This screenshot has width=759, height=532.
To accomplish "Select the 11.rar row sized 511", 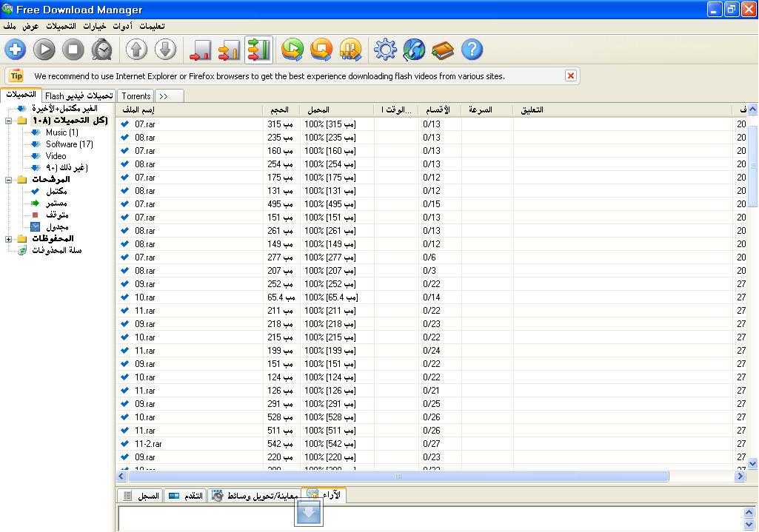I will pyautogui.click(x=431, y=431).
